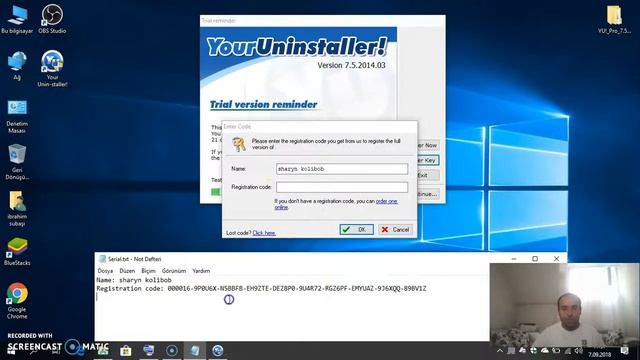Open the Ağ network desktop icon
Viewport: 640px width, 360px height.
[x=17, y=65]
